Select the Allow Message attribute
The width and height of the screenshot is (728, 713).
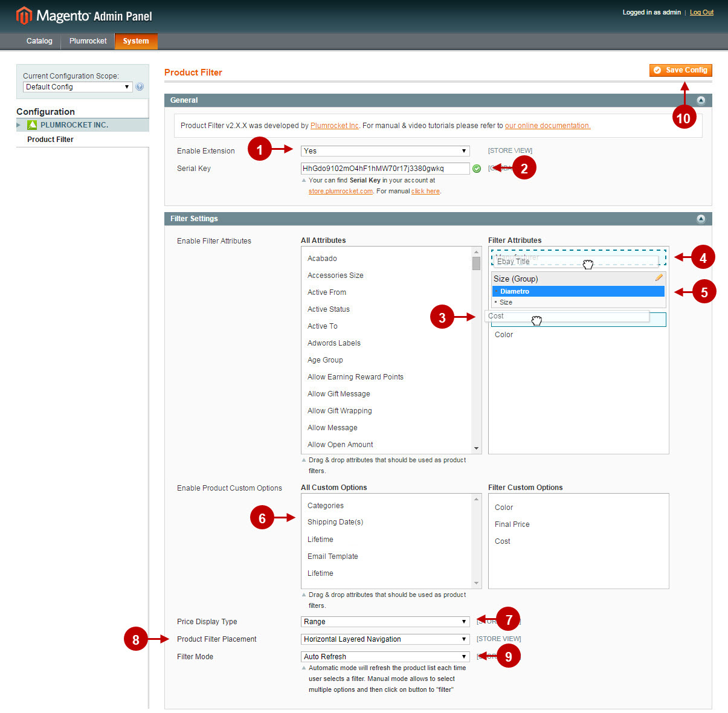click(x=332, y=428)
